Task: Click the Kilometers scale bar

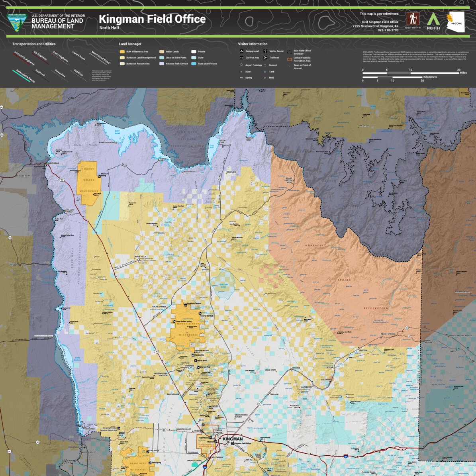Action: [392, 77]
